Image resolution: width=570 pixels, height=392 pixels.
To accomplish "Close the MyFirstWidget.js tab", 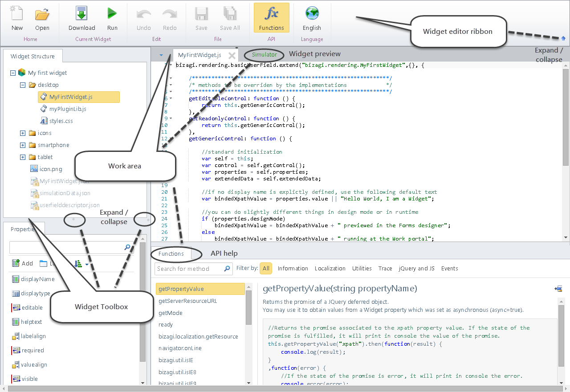I will tap(232, 56).
